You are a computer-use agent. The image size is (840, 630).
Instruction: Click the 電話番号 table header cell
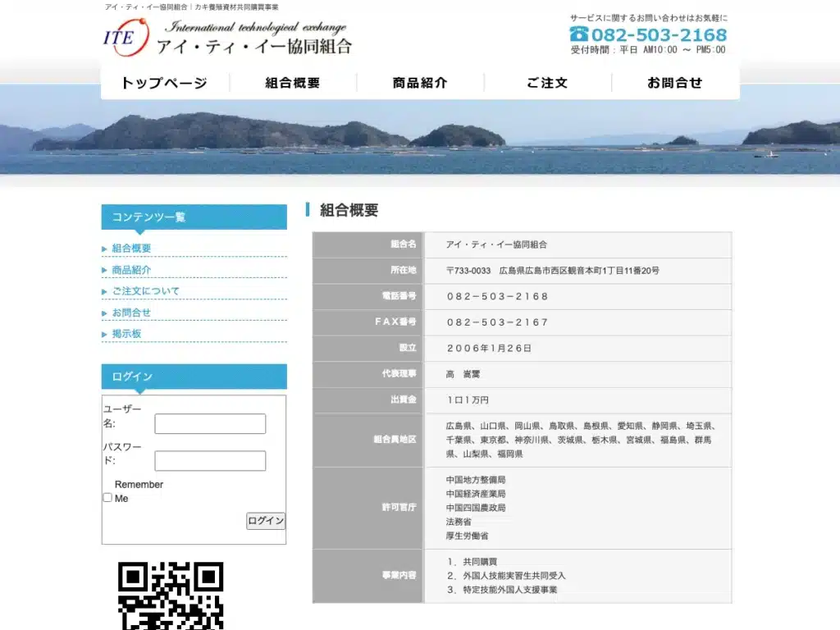point(368,296)
